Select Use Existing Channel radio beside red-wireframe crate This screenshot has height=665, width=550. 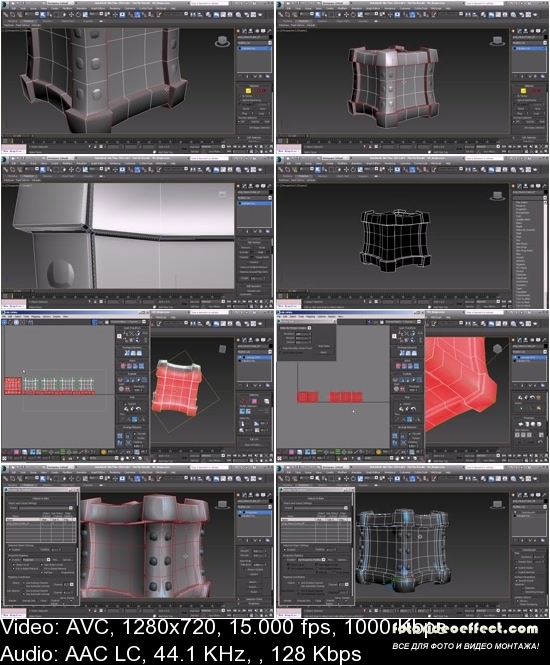pyautogui.click(x=26, y=583)
